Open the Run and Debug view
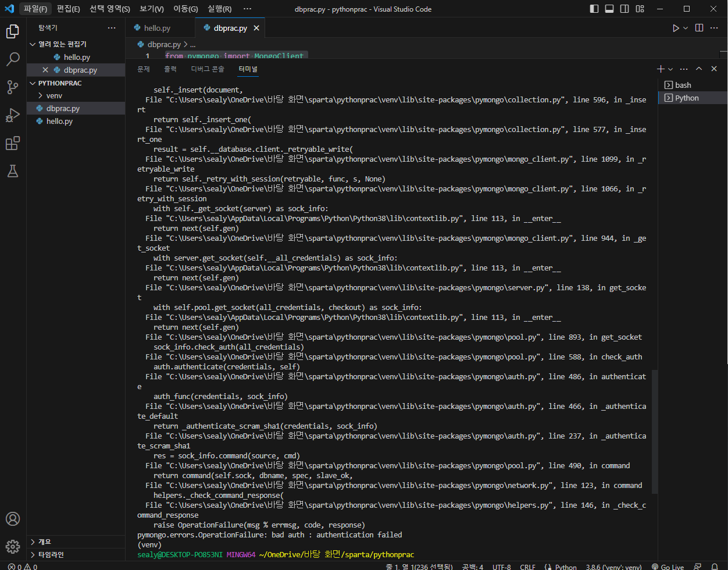728x570 pixels. pos(13,115)
